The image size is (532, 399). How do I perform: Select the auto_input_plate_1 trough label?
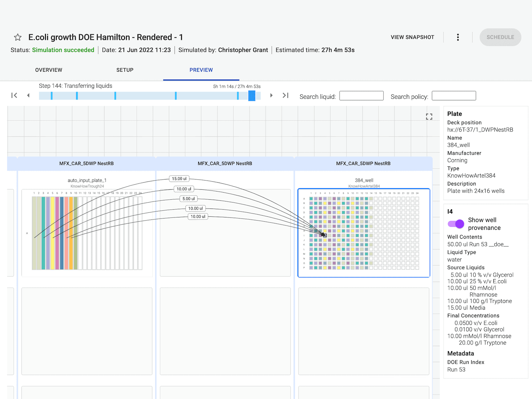(x=87, y=180)
